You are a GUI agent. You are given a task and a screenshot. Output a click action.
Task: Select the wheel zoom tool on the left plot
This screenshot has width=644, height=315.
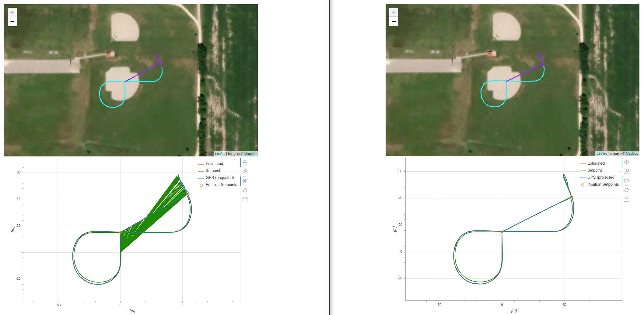pos(245,180)
